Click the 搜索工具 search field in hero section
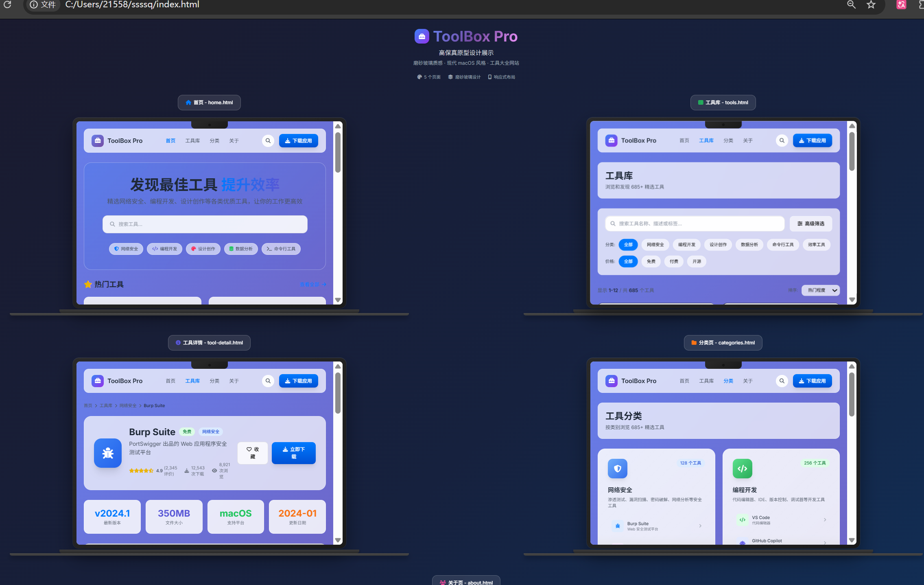This screenshot has width=924, height=585. tap(205, 224)
